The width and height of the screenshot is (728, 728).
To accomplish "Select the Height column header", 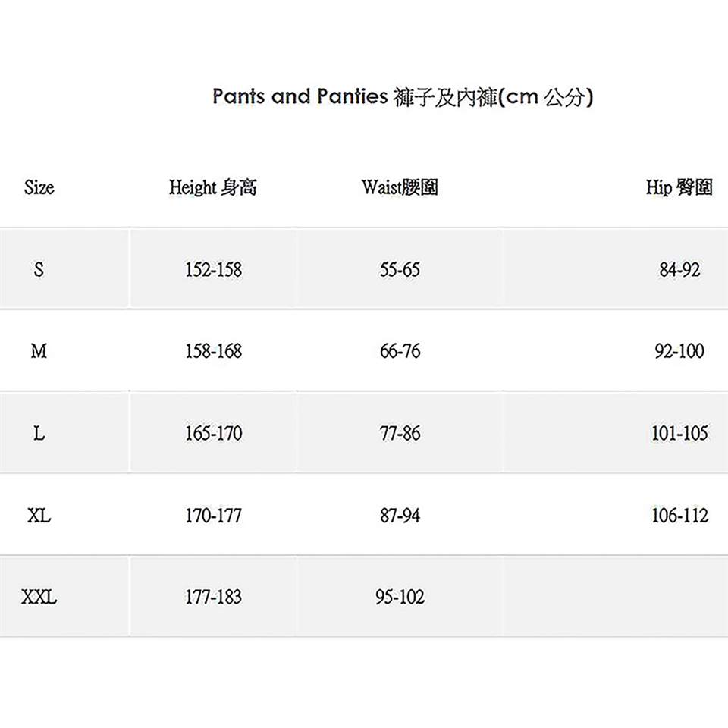I will click(213, 187).
